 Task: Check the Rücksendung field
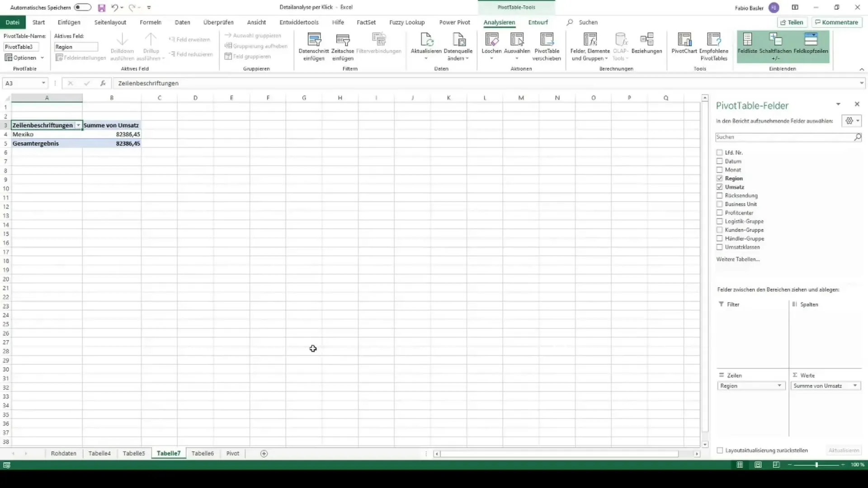(x=719, y=196)
